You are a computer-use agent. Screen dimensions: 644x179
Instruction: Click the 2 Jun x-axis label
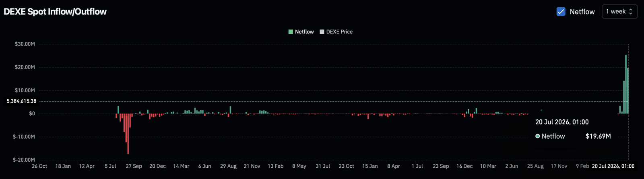click(512, 166)
